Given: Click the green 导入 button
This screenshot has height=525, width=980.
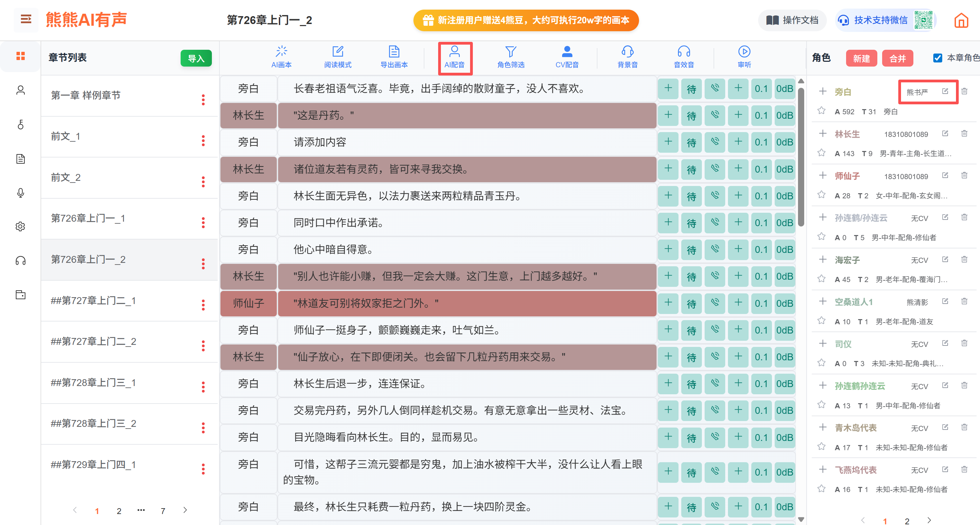Looking at the screenshot, I should [x=196, y=58].
